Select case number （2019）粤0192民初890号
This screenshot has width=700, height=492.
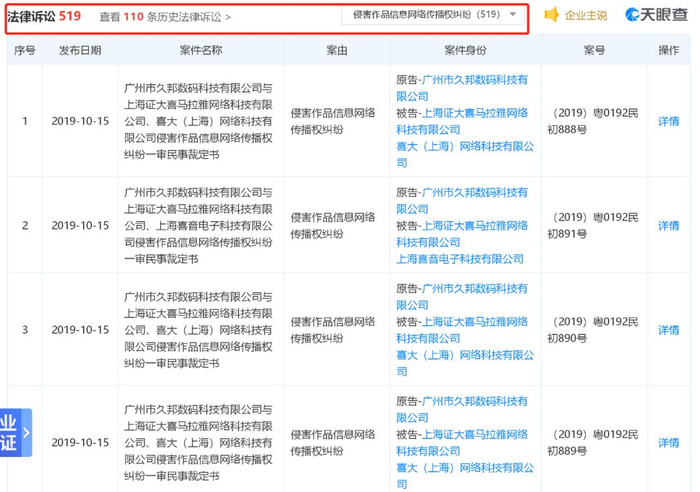click(x=593, y=330)
